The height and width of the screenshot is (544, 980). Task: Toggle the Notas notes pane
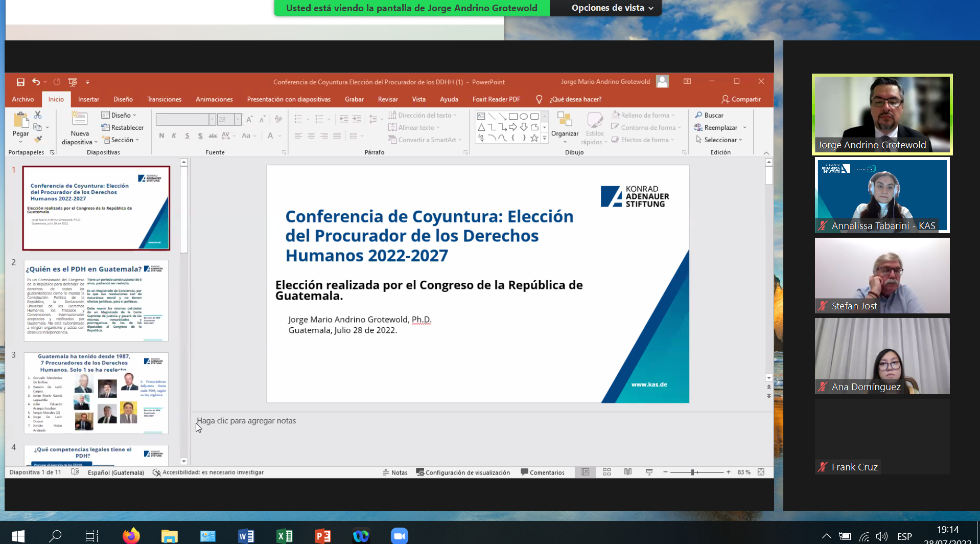[x=395, y=472]
